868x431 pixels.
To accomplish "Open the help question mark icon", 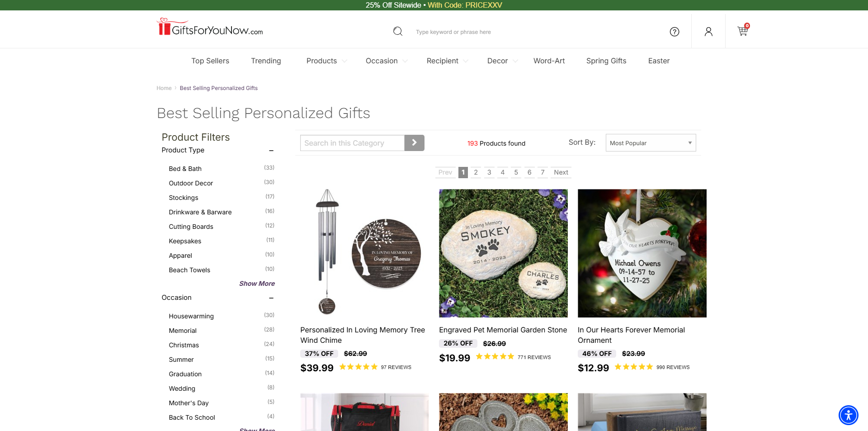I will [675, 32].
